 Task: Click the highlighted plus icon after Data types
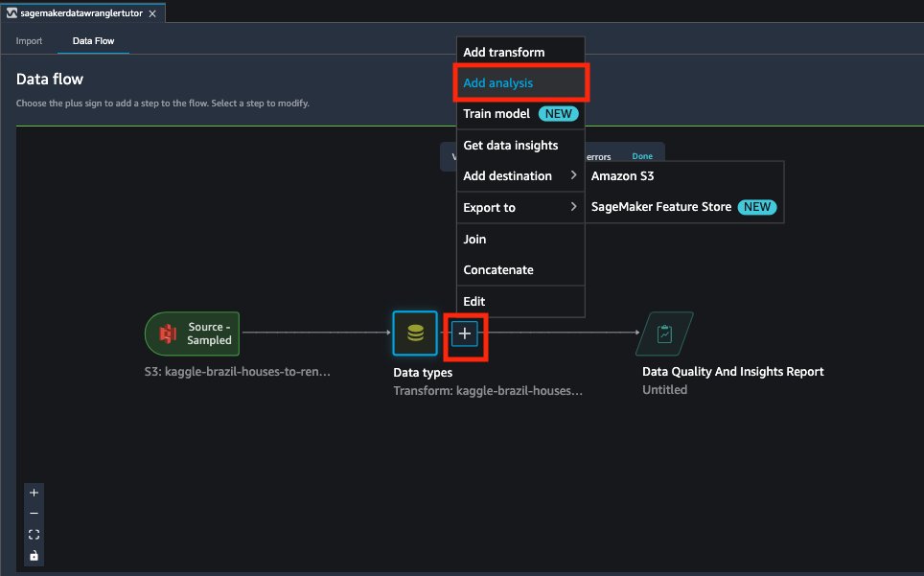[x=465, y=334]
